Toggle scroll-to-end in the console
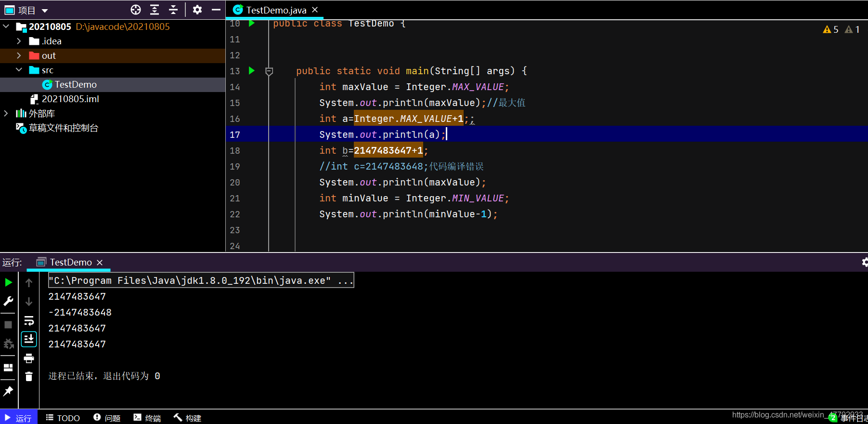 29,339
